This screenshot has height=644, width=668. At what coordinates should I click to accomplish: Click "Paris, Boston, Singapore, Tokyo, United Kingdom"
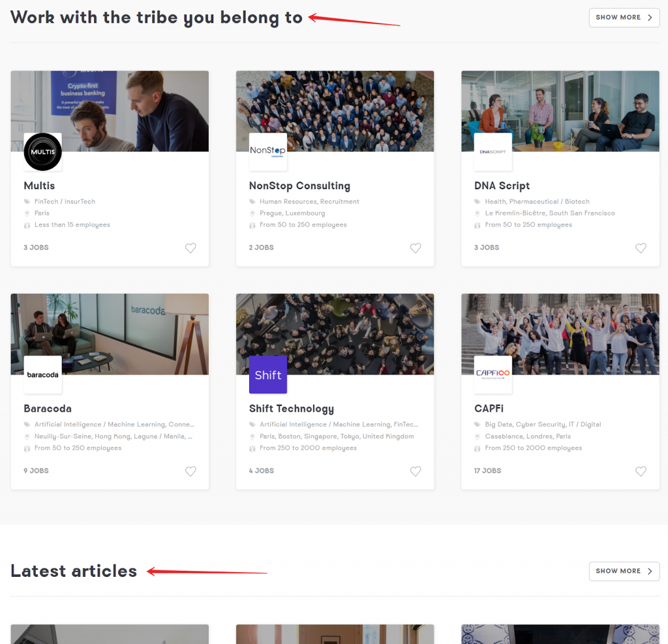click(x=337, y=437)
